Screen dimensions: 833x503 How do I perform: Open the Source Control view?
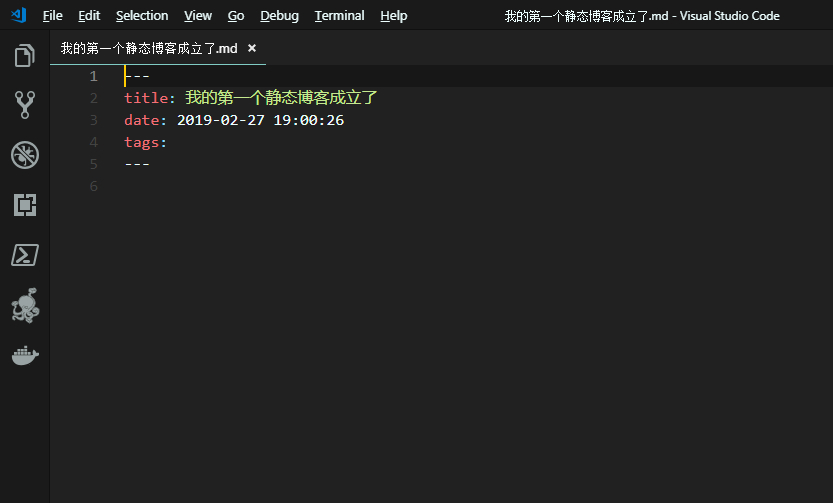pos(24,105)
